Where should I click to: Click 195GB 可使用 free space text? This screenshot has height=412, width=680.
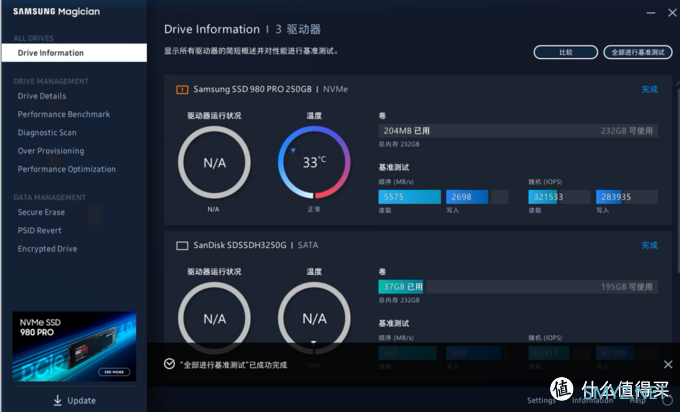click(627, 287)
